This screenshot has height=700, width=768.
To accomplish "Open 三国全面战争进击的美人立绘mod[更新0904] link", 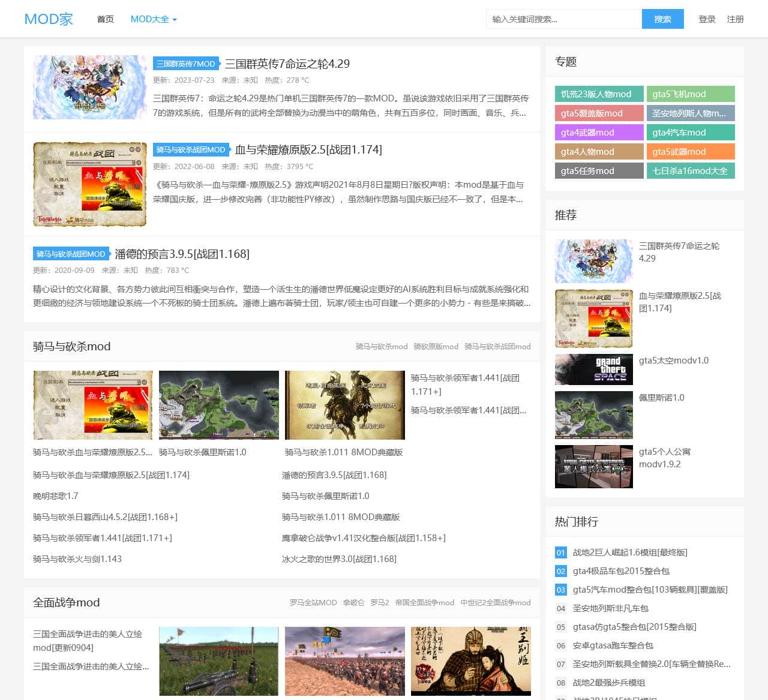I will click(x=88, y=641).
